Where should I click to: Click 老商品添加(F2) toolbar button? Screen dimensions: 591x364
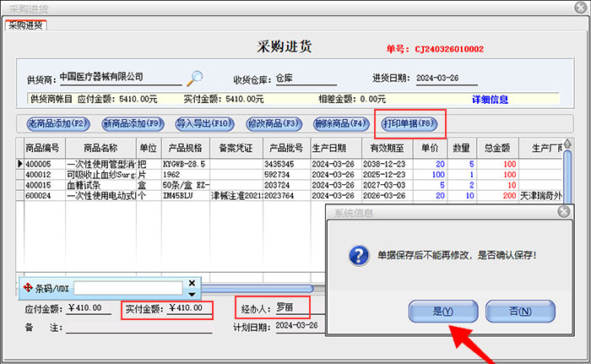[x=58, y=123]
